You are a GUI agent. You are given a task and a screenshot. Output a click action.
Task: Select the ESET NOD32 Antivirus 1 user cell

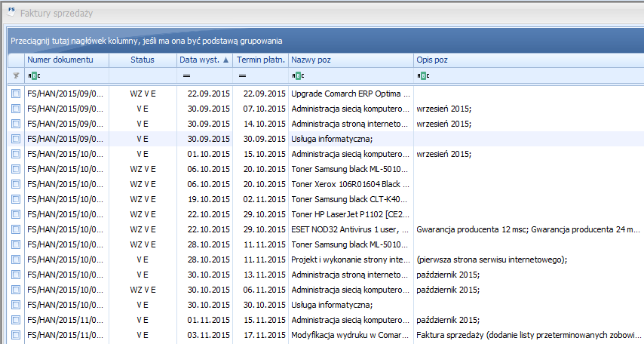[351, 229]
